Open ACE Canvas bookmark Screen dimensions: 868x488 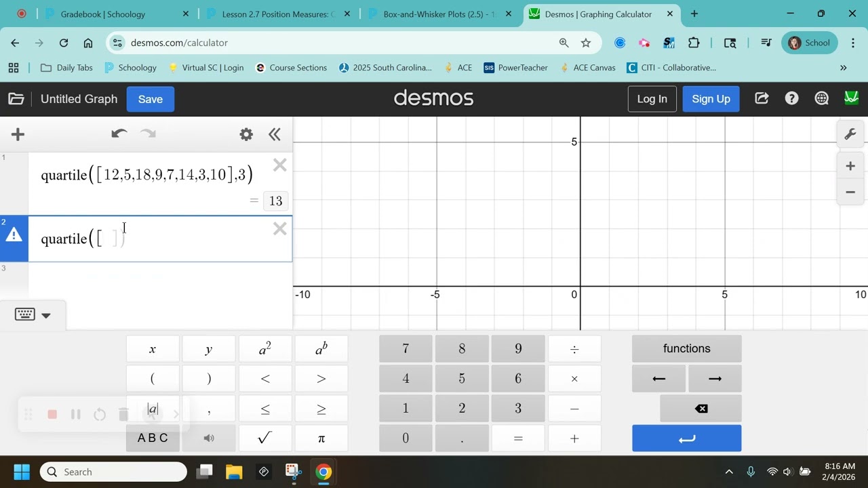(x=588, y=68)
